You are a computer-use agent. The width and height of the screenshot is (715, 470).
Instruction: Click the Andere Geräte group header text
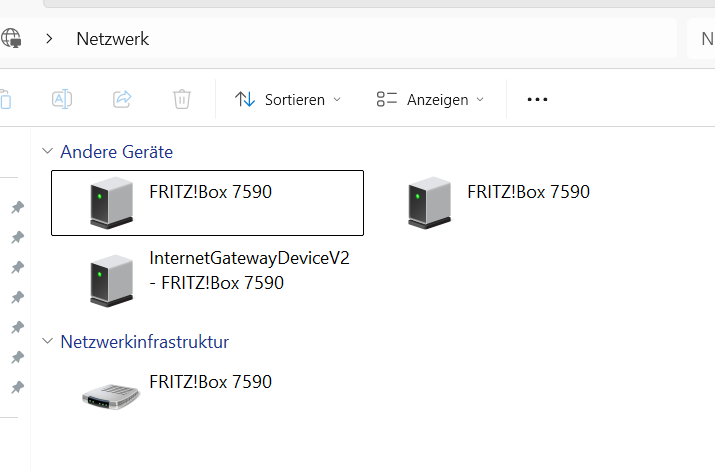117,152
